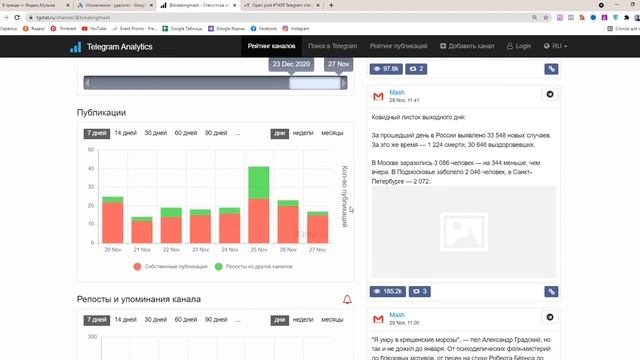
Task: Click the right handle of date range slider
Action: pos(344,83)
